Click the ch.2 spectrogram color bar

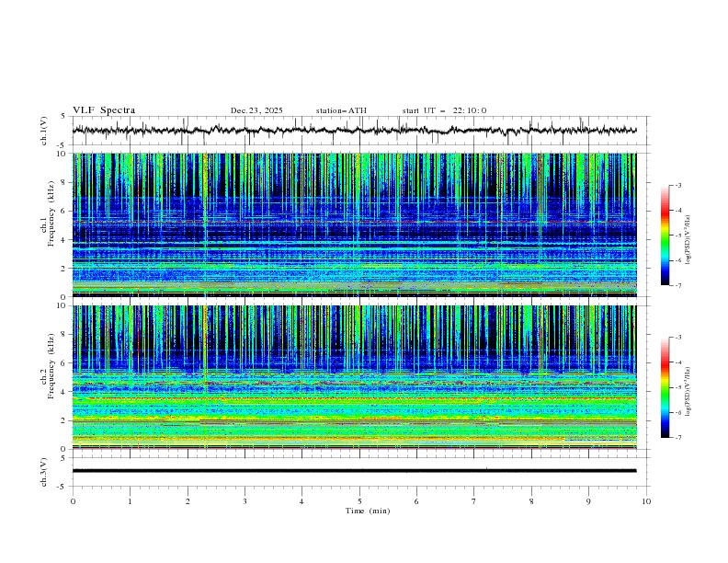click(x=665, y=387)
